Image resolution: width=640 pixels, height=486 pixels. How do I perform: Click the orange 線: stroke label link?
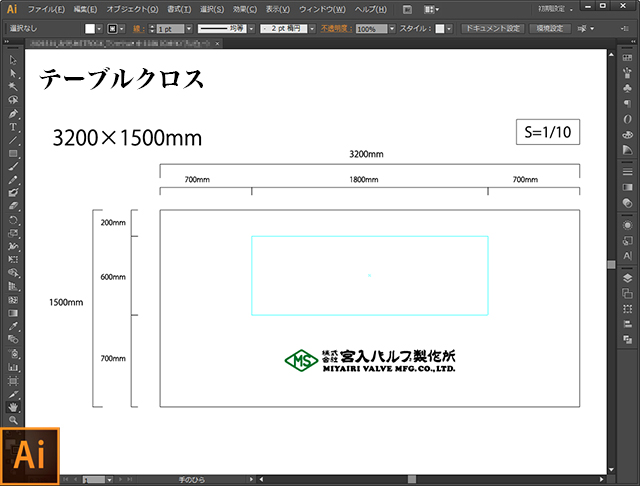(x=138, y=29)
